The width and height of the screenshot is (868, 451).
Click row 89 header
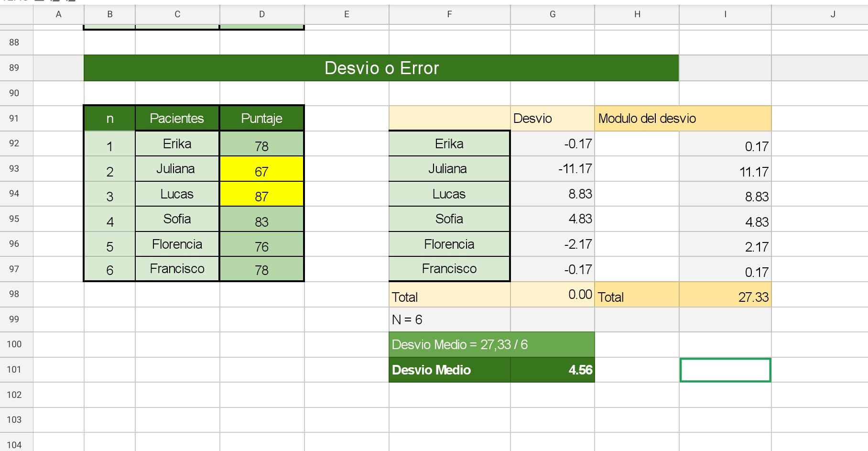(x=14, y=68)
